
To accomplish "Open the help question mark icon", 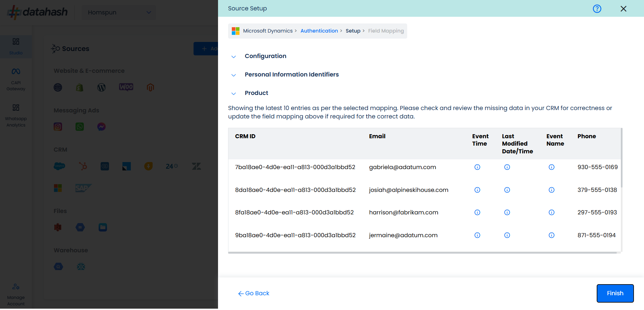I will coord(597,9).
